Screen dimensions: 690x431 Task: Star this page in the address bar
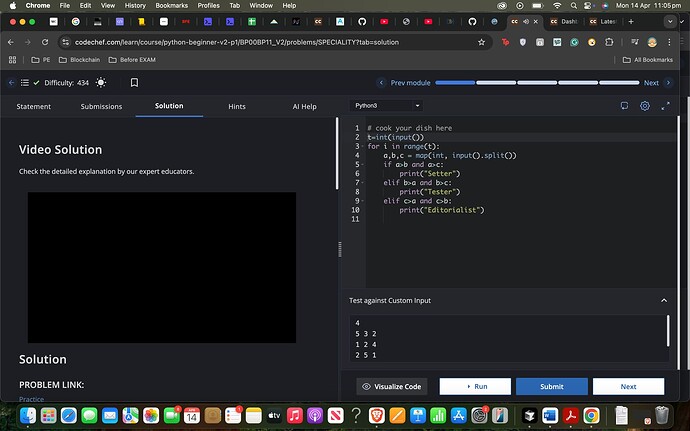[481, 42]
